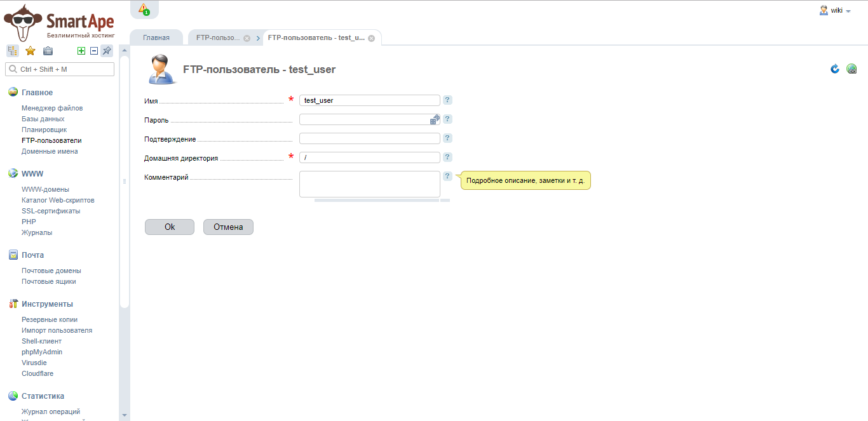The height and width of the screenshot is (421, 868).
Task: Click the help question mark beside Пароль
Action: pyautogui.click(x=447, y=119)
